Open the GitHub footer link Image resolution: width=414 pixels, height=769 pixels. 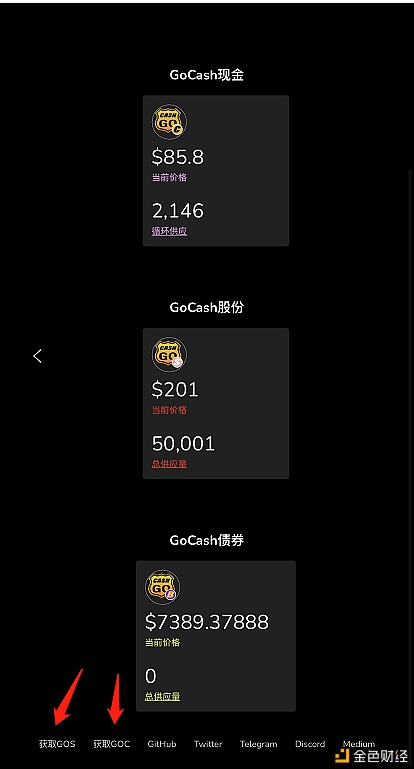click(x=162, y=744)
